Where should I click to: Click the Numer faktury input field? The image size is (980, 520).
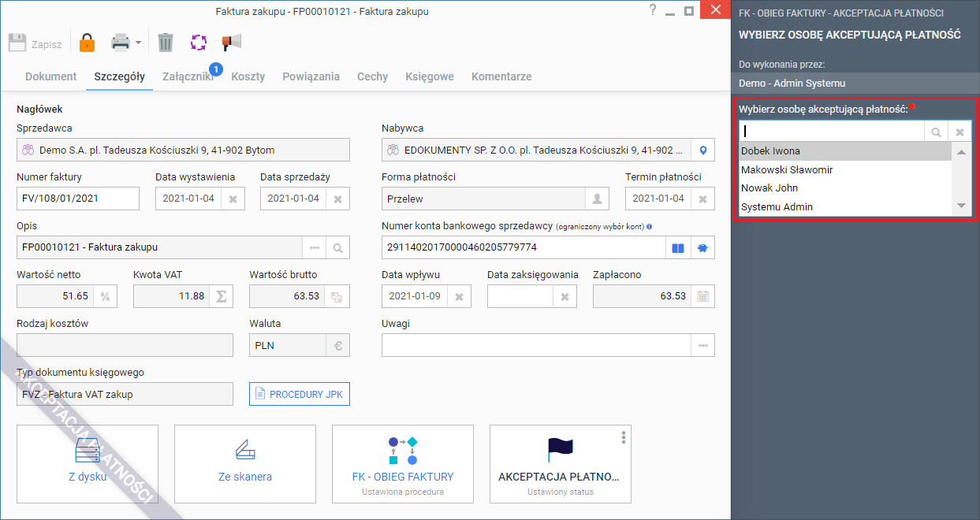point(78,199)
